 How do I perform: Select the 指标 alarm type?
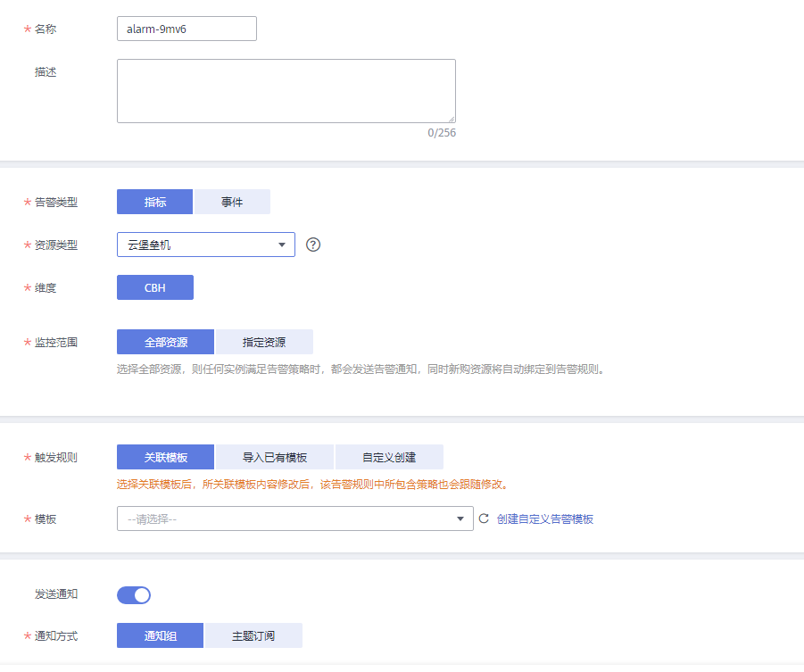pyautogui.click(x=155, y=202)
